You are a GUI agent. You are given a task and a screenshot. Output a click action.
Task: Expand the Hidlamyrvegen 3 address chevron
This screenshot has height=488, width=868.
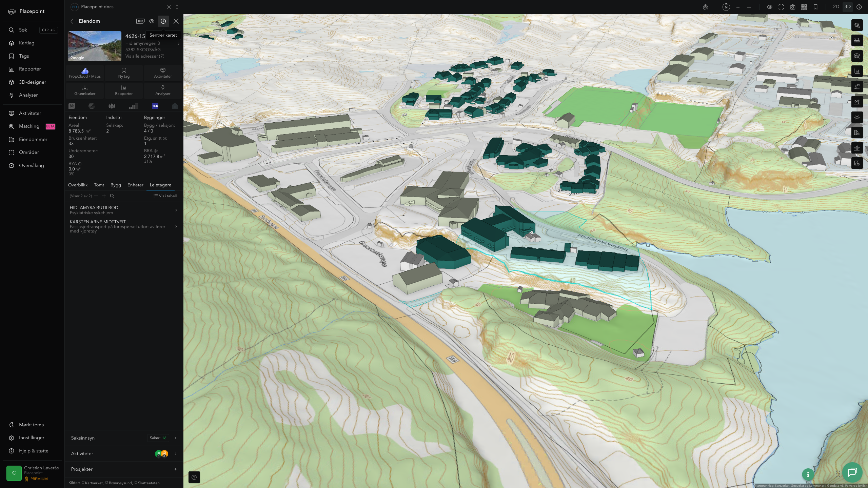pyautogui.click(x=179, y=43)
